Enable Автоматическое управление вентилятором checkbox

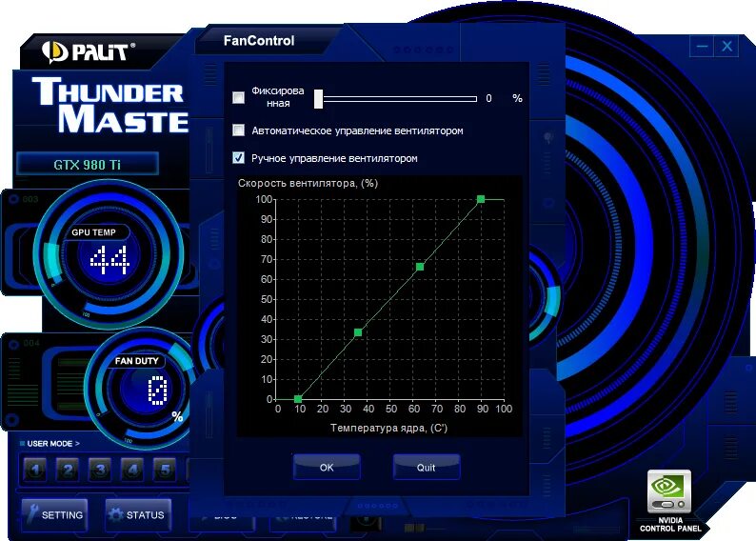pyautogui.click(x=238, y=130)
